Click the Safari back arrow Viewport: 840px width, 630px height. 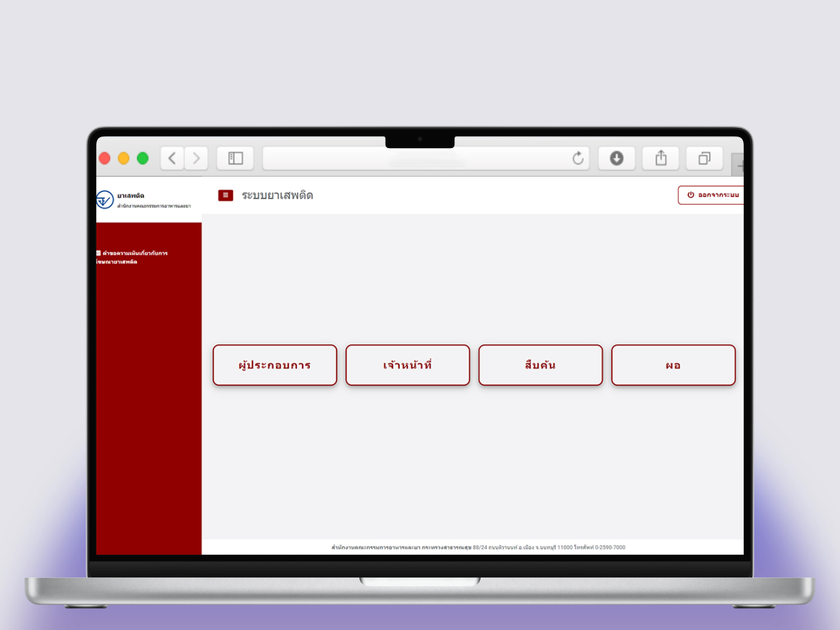click(x=172, y=158)
